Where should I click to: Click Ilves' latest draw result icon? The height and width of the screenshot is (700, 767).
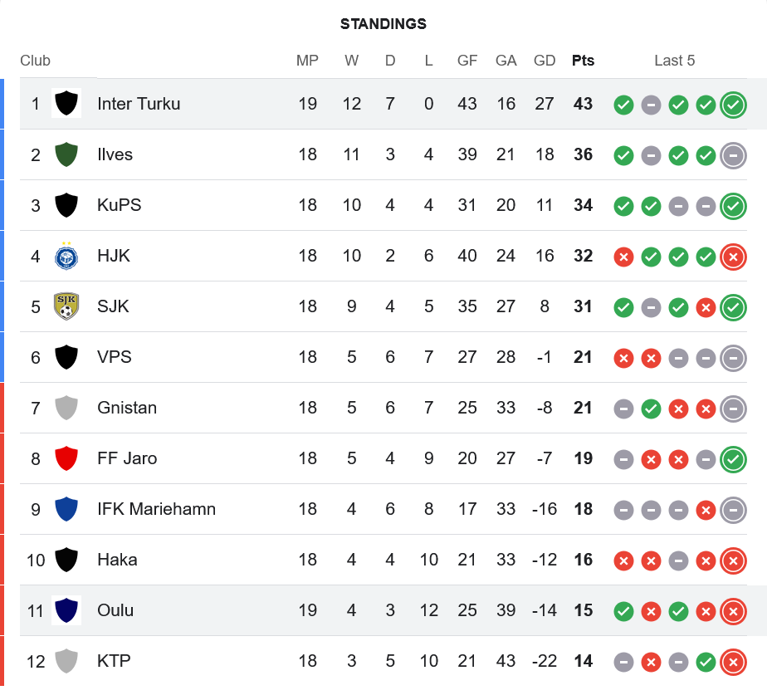pos(733,155)
